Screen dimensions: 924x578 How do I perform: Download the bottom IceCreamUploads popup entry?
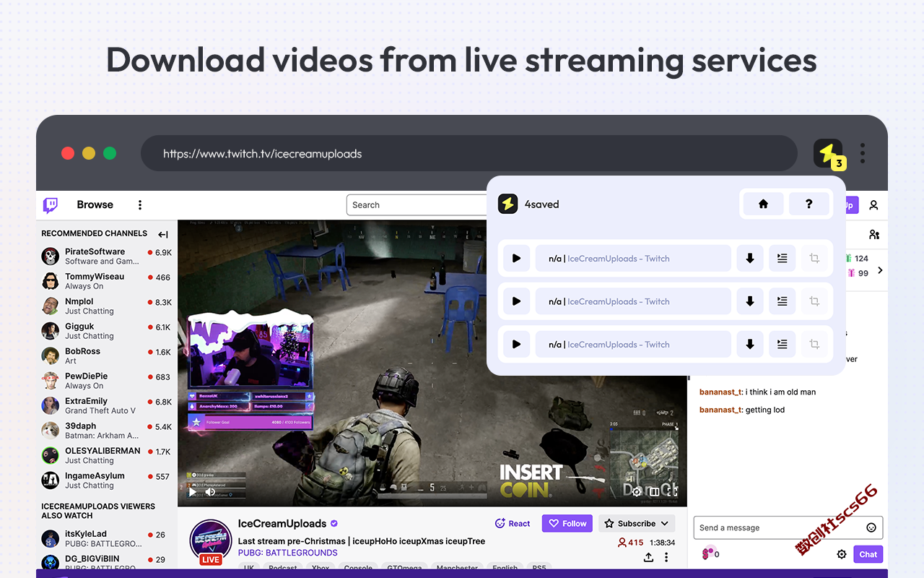point(750,345)
